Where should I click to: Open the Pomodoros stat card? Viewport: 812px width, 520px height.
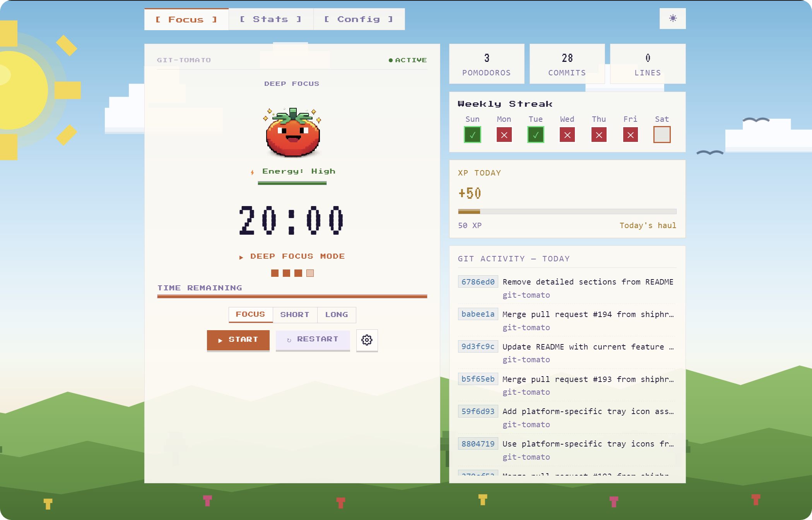[487, 64]
